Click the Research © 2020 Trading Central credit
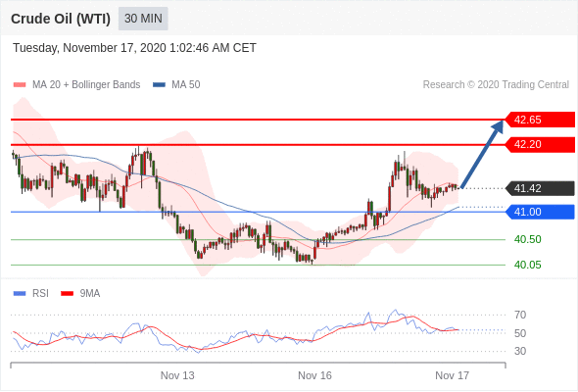The image size is (578, 392). [496, 85]
